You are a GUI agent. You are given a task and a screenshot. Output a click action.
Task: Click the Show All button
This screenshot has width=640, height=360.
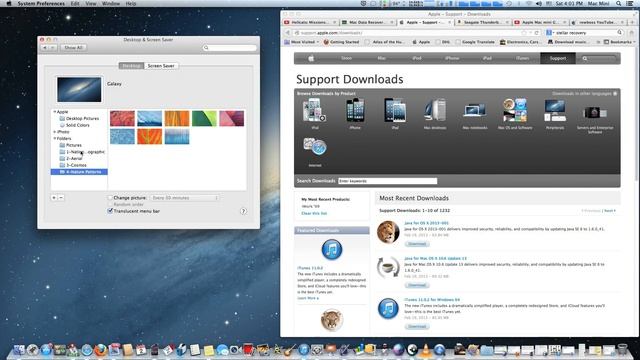[x=73, y=48]
